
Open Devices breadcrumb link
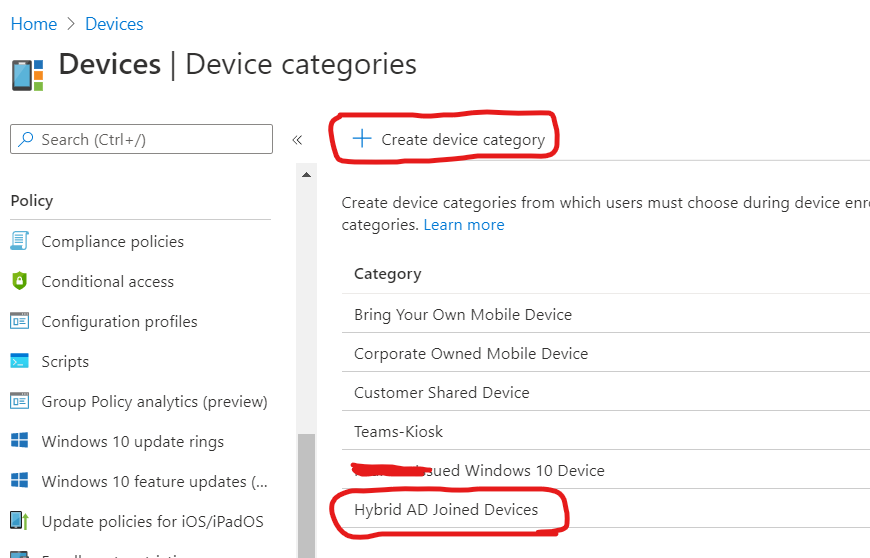pyautogui.click(x=114, y=24)
